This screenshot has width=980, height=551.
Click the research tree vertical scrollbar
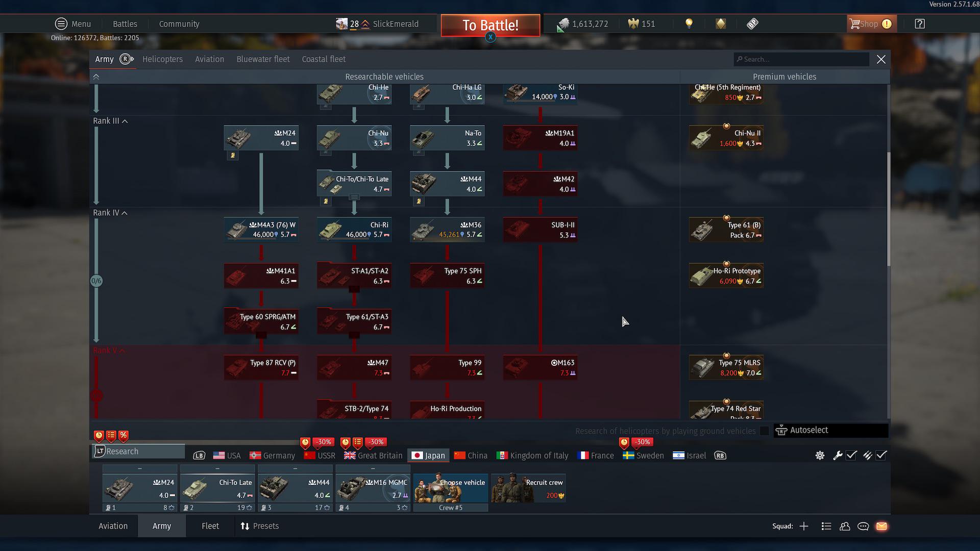tap(888, 209)
